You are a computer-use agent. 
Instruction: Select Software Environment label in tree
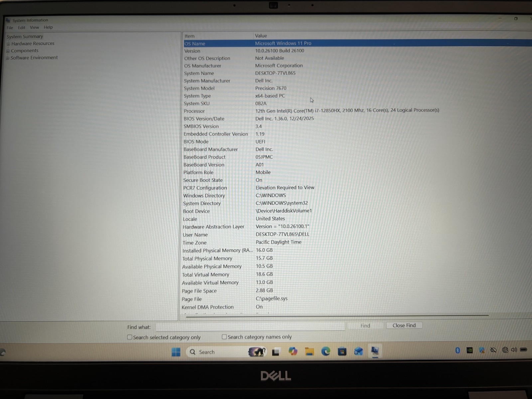(34, 58)
